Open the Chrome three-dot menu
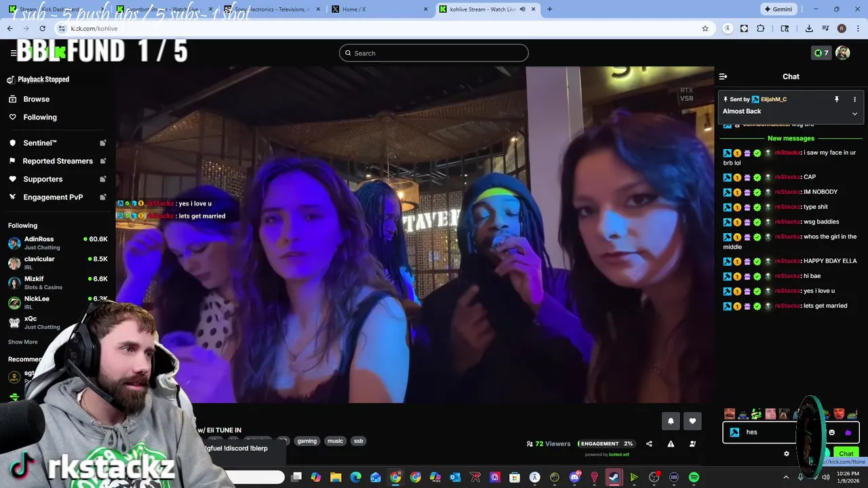This screenshot has width=868, height=488. click(858, 28)
